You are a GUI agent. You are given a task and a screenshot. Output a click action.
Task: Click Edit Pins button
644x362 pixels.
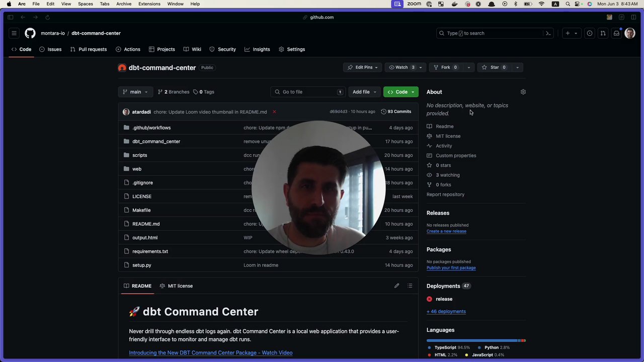(x=363, y=67)
